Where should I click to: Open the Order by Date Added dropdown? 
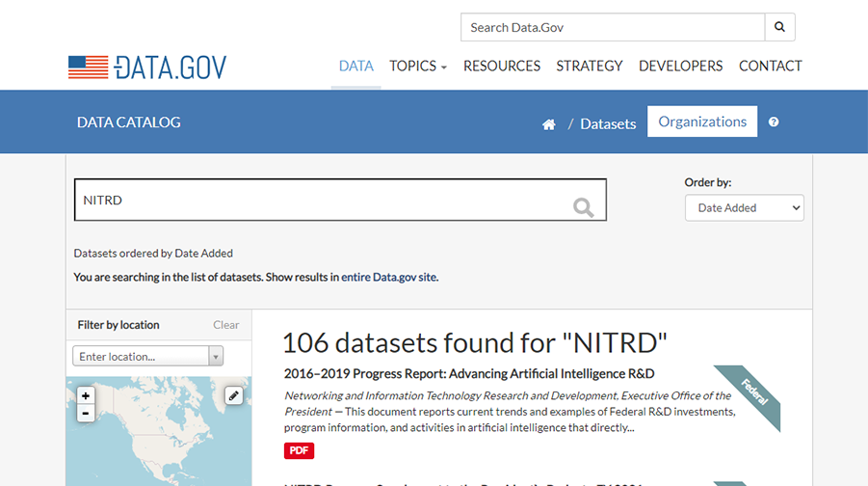[744, 207]
